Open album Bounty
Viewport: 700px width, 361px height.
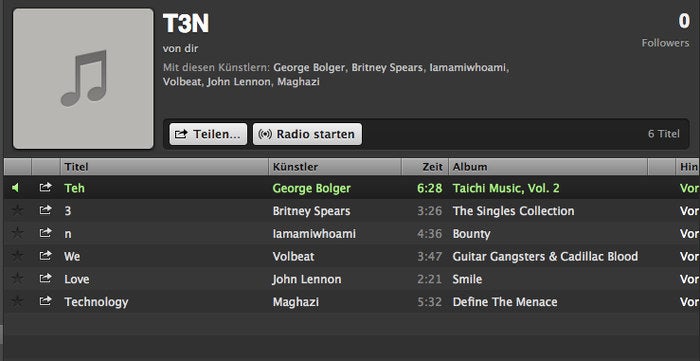(x=471, y=234)
